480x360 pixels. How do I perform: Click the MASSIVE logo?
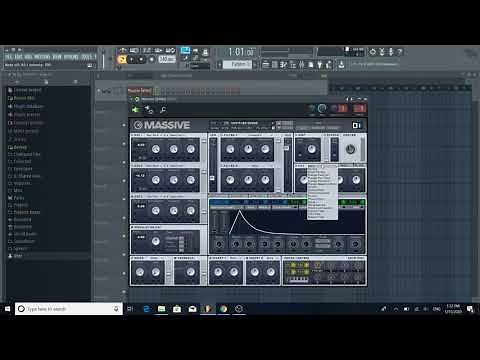point(162,125)
